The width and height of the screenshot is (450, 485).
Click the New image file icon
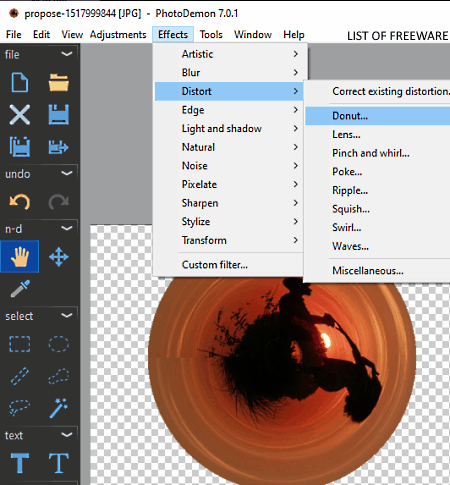20,83
